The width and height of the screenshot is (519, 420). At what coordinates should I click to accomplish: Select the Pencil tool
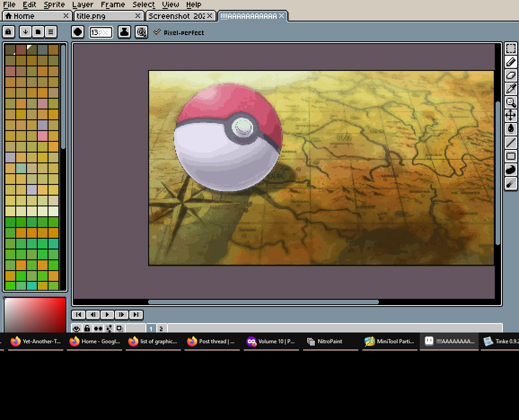[511, 62]
